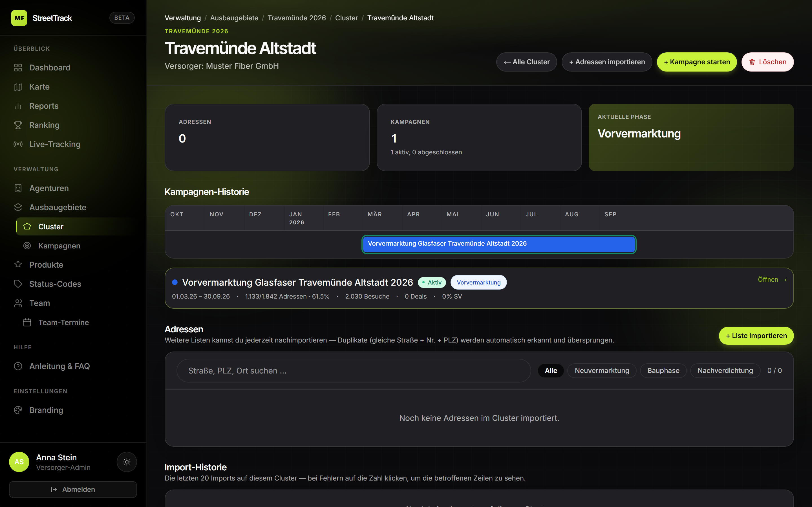Open Live-Tracking broadcast icon
This screenshot has width=812, height=507.
(x=18, y=144)
